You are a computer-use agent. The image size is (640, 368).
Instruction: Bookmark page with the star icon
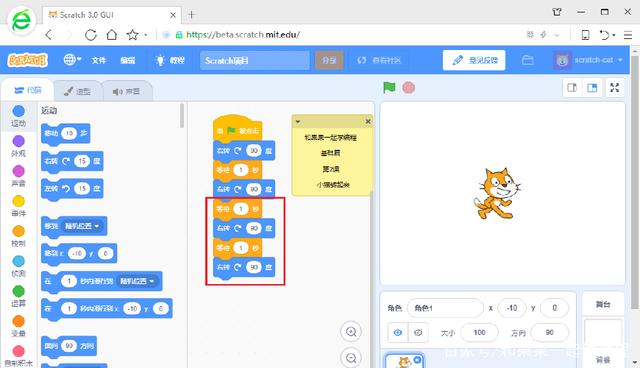[x=133, y=35]
